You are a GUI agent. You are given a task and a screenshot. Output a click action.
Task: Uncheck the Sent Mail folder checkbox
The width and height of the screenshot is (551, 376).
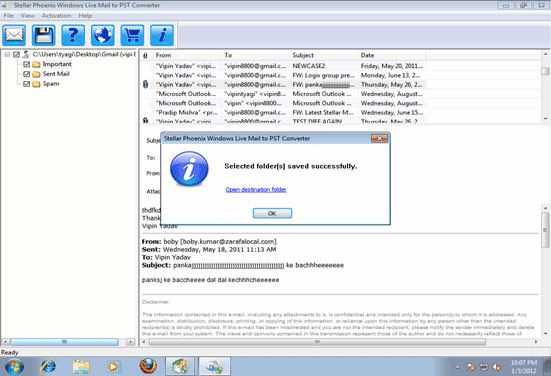[x=26, y=74]
